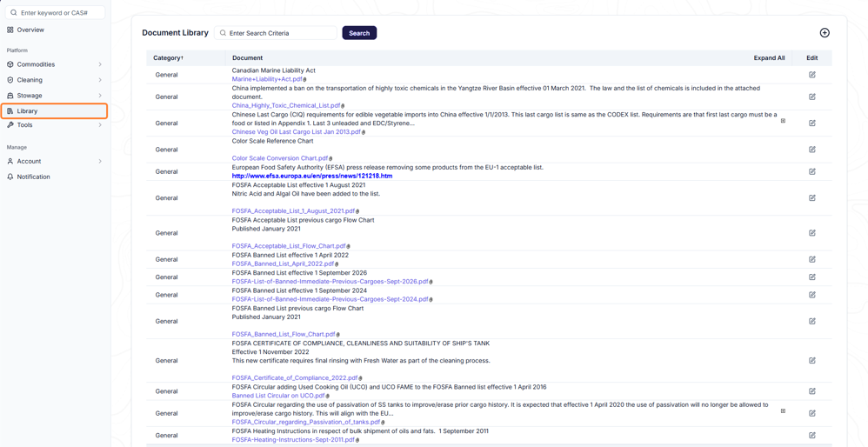This screenshot has height=447, width=868.
Task: Open FOSFA banned cargoes Sept-2026 pdf link
Action: [330, 282]
